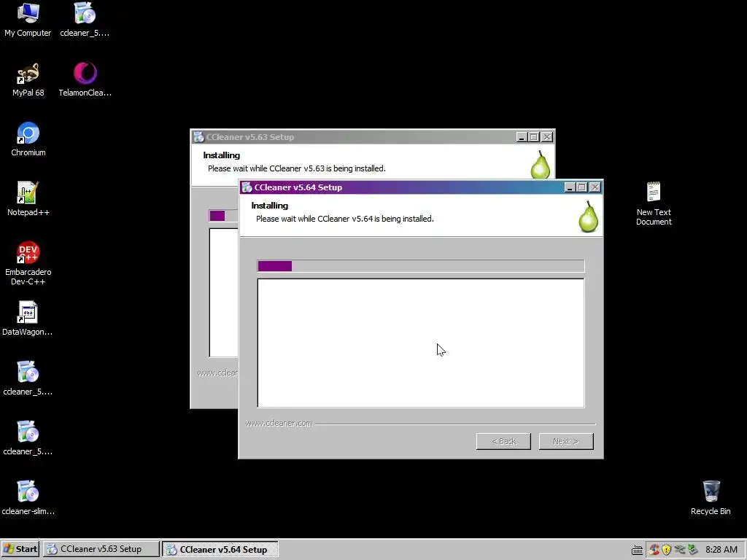This screenshot has height=560, width=747.
Task: Click the Safely Remove Hardware tray icon
Action: (679, 550)
